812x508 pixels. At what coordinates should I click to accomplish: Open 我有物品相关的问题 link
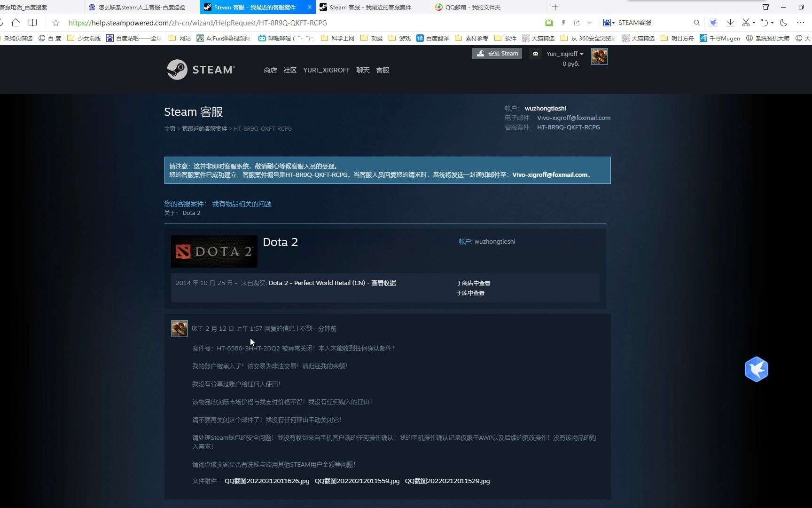(242, 204)
